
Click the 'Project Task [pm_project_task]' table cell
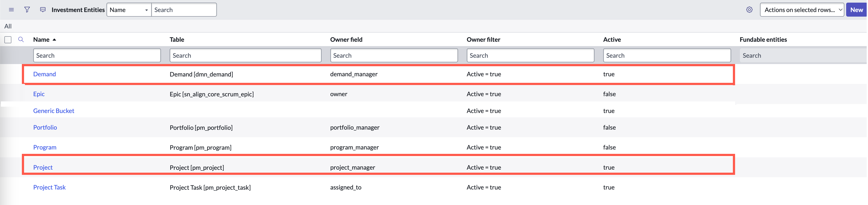[210, 188]
